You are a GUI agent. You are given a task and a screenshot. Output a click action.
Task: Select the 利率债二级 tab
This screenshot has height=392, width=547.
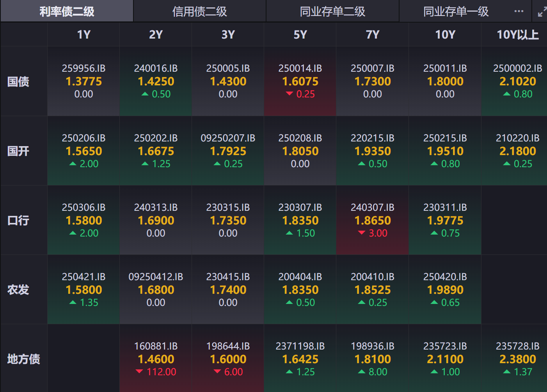coord(67,12)
